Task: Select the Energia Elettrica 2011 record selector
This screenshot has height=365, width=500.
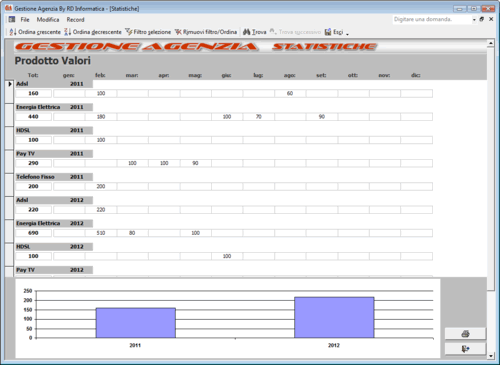Action: 9,114
